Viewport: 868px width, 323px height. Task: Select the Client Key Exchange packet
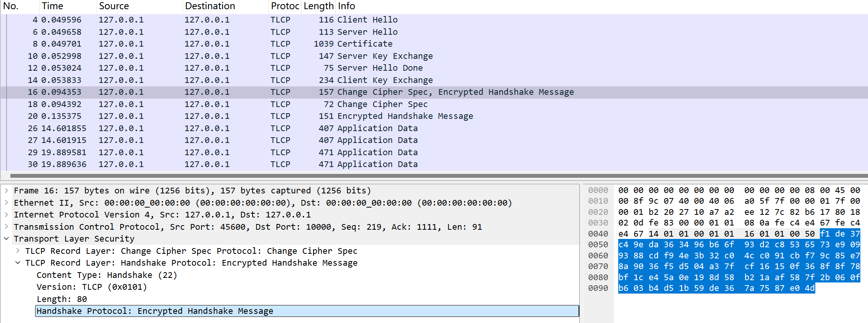434,80
